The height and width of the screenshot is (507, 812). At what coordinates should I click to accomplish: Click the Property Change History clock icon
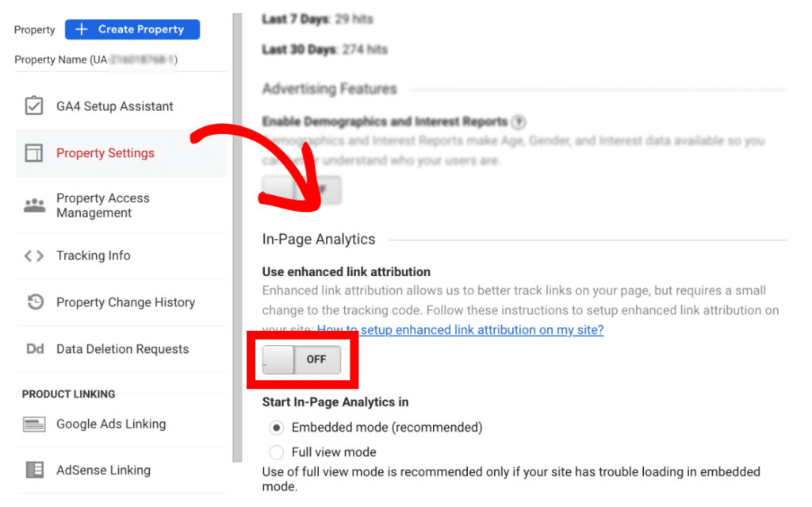(34, 302)
